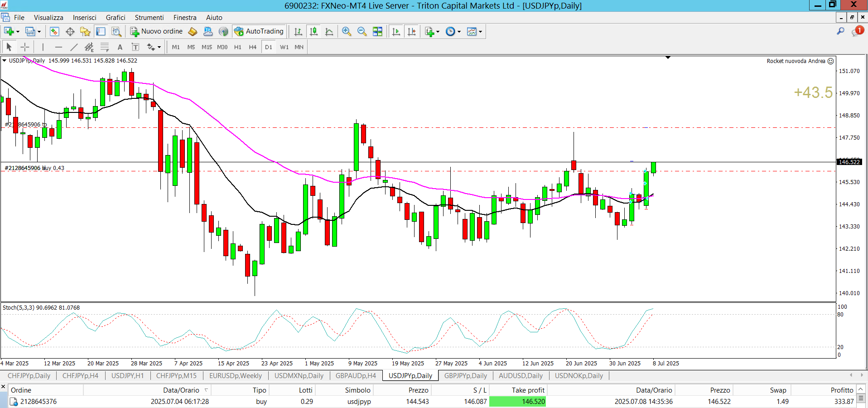Open the Navigator star folder icon
The height and width of the screenshot is (408, 868).
point(85,31)
